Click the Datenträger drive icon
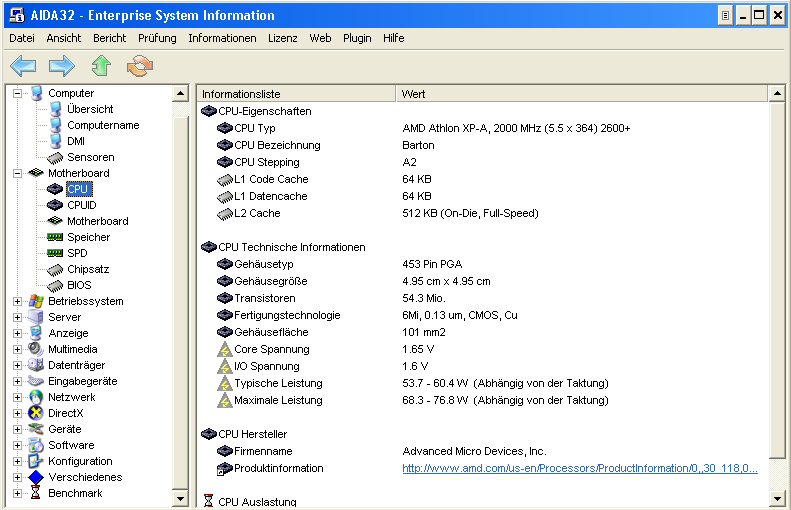Image resolution: width=791 pixels, height=510 pixels. point(36,365)
